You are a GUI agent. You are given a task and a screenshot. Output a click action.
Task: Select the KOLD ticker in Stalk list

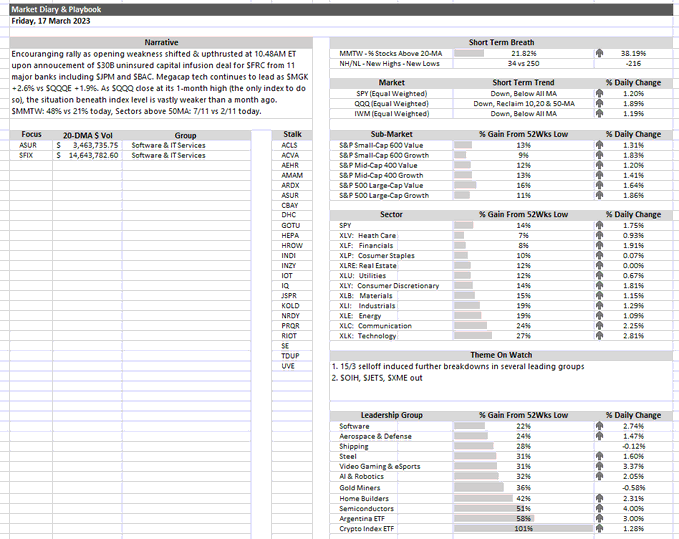coord(292,305)
